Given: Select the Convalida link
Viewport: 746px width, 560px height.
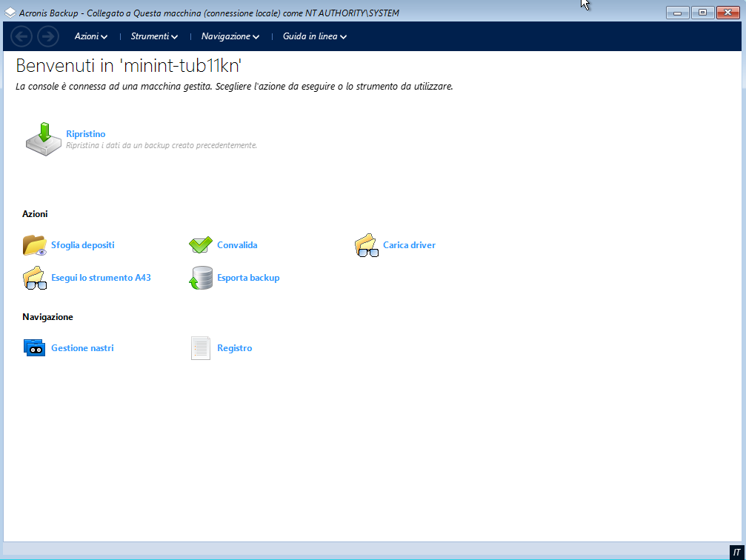Looking at the screenshot, I should pos(237,245).
